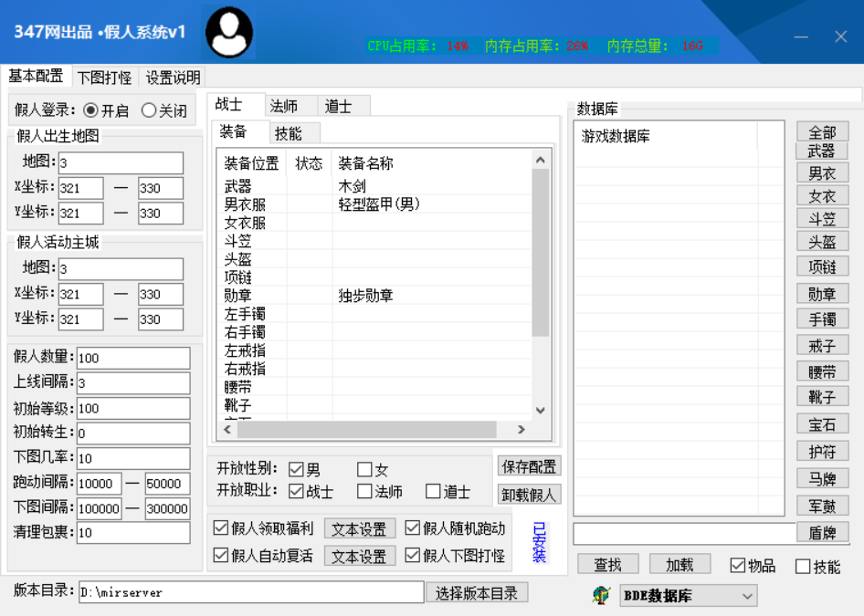The image size is (864, 616).
Task: Select the 轻型盔甲(男) equipment row
Action: click(x=374, y=204)
